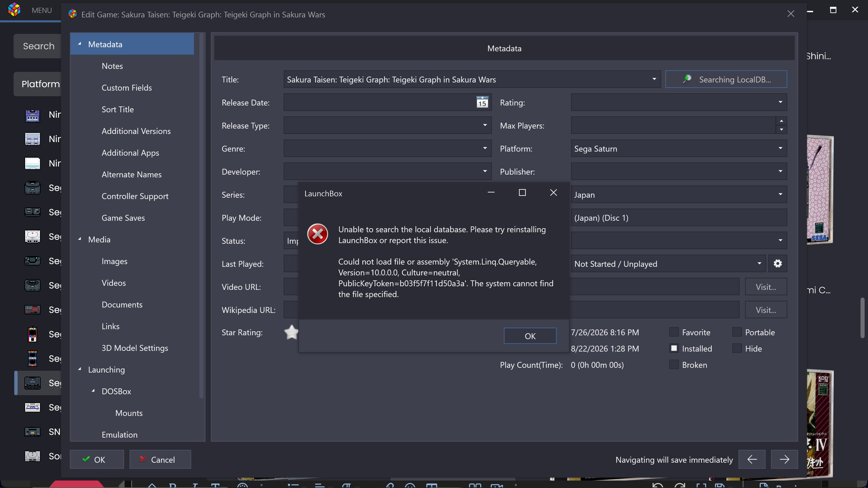Collapse the DOSBox tree node
This screenshot has height=488, width=868.
[93, 391]
